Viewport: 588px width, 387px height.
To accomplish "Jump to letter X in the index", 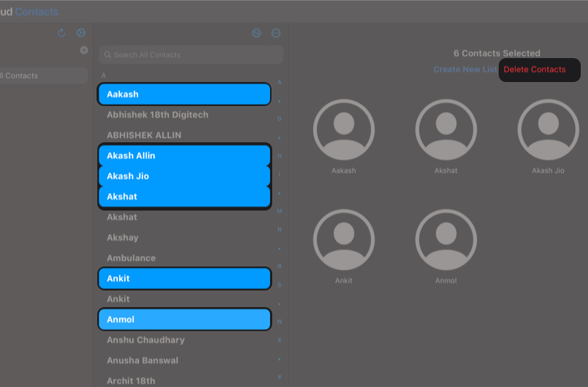I will [x=279, y=340].
